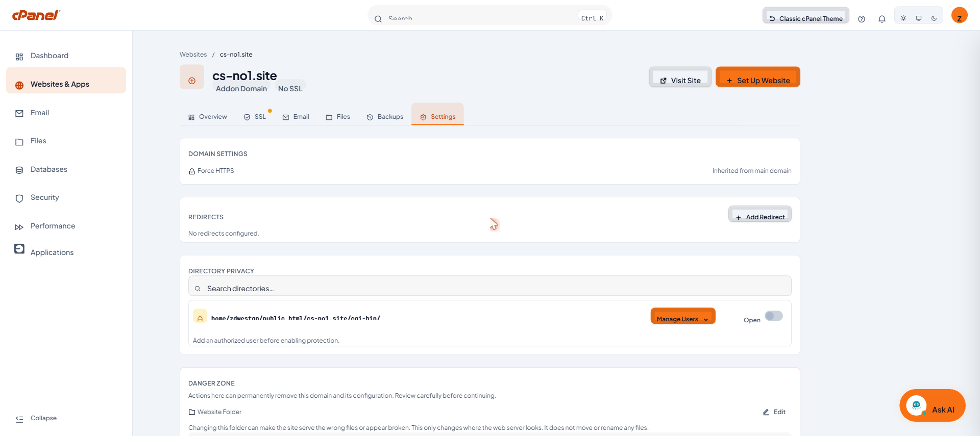Open the help question mark icon

(862, 19)
